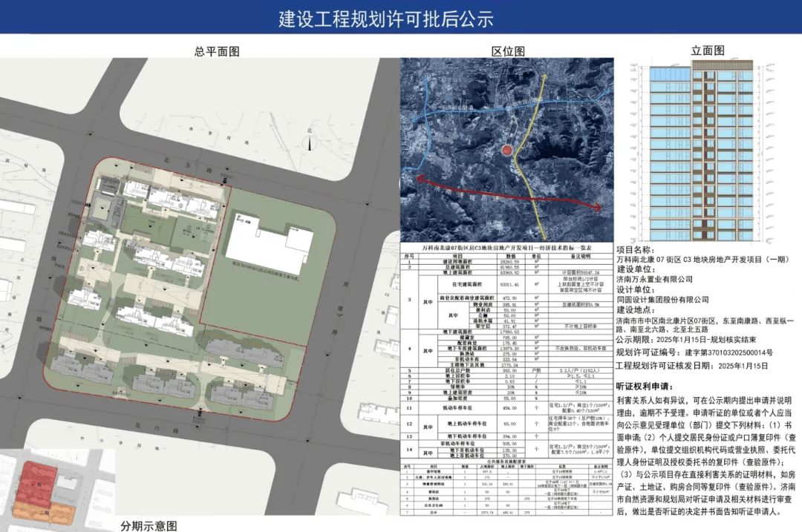The height and width of the screenshot is (532, 802).
Task: Click the page title 建设工程规划许可批后公示
Action: [386, 19]
